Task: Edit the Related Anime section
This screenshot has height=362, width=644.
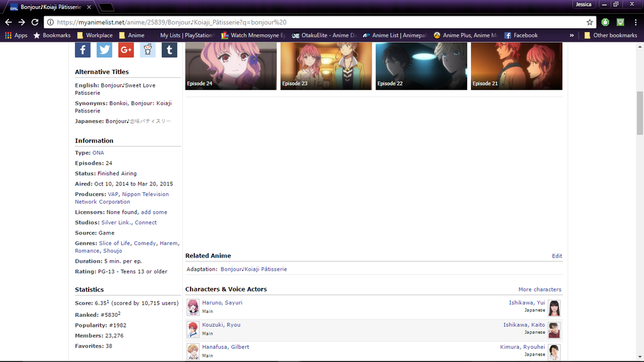Action: (557, 256)
